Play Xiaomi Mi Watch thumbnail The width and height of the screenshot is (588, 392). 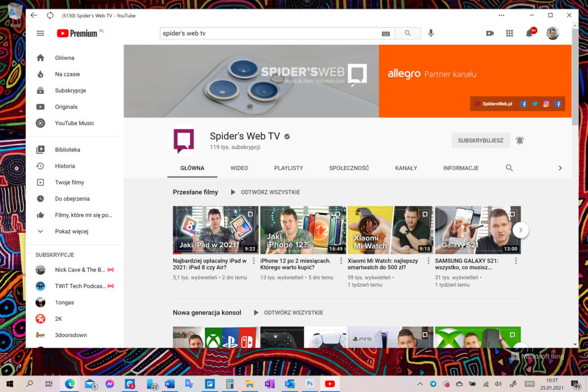pyautogui.click(x=390, y=230)
